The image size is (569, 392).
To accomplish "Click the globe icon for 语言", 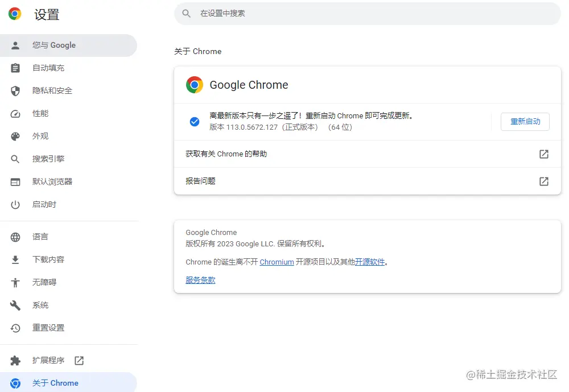I will tap(15, 237).
